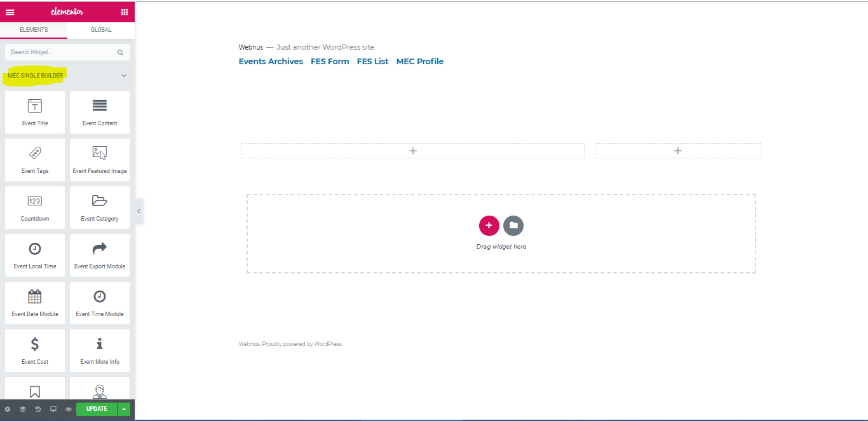Collapse the MEC Single Builder category
868x421 pixels.
124,76
